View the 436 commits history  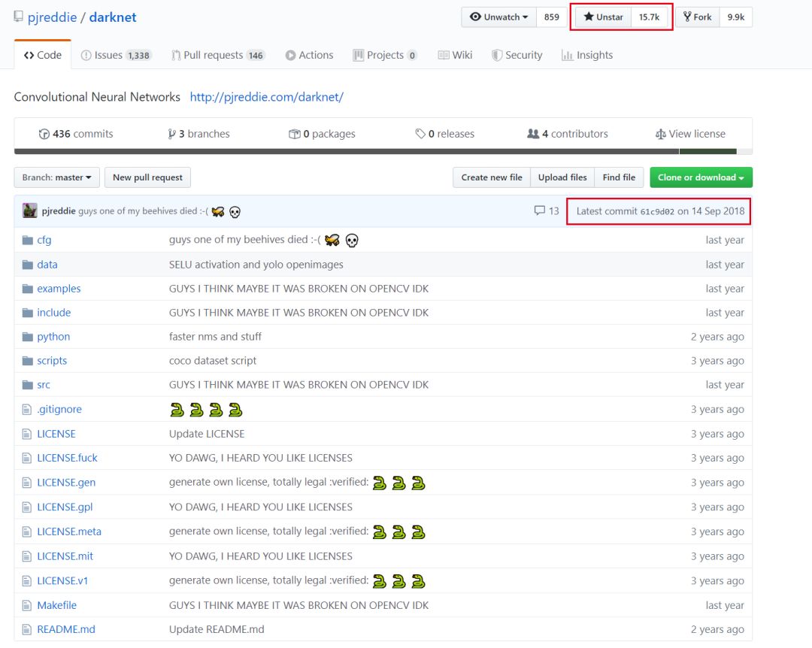[x=76, y=134]
